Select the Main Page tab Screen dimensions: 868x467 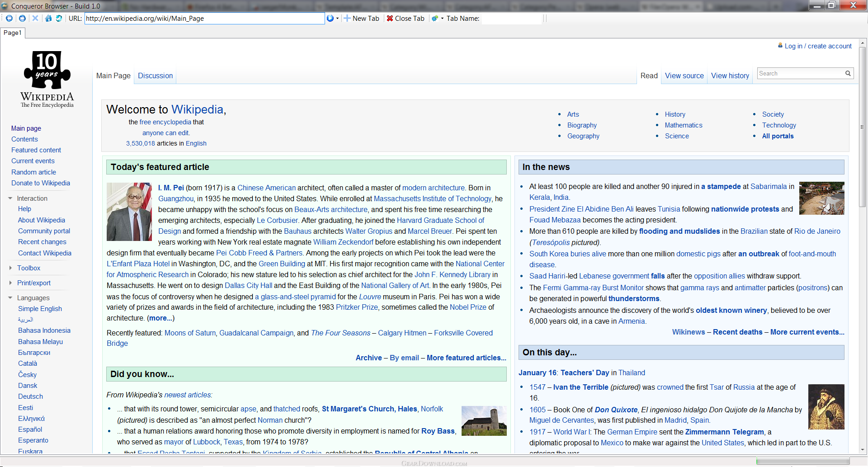pos(113,75)
